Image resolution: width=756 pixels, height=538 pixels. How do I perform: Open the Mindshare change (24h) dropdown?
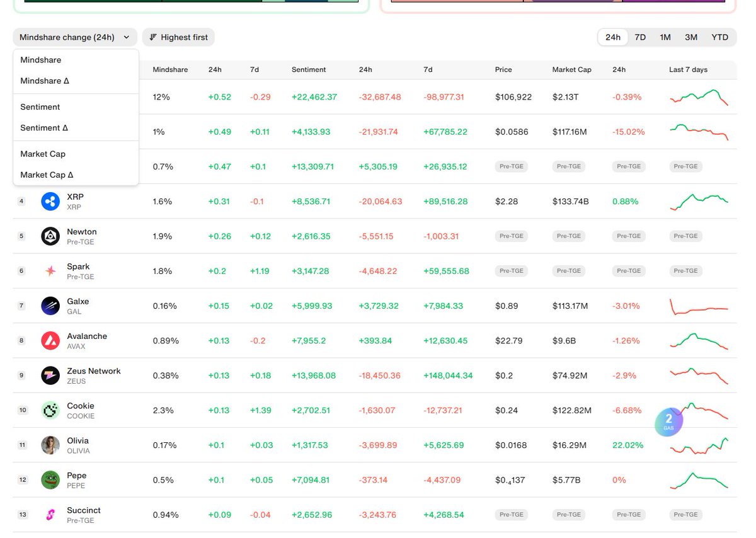75,37
